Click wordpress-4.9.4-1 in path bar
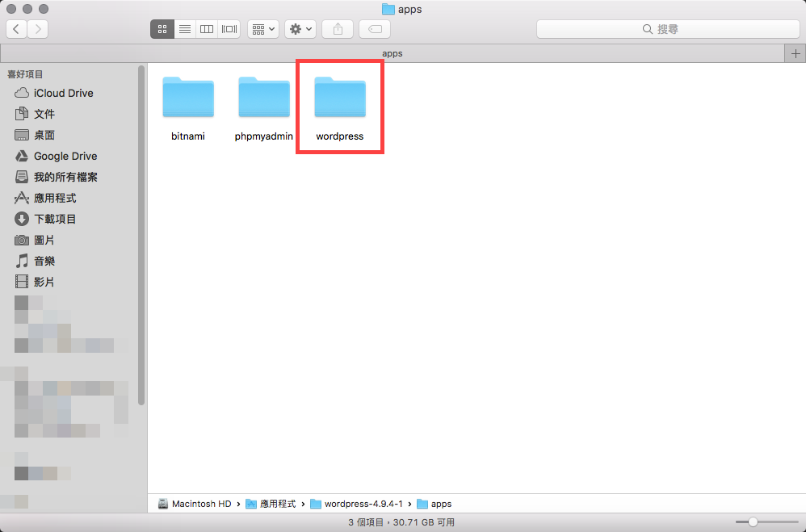 tap(357, 504)
